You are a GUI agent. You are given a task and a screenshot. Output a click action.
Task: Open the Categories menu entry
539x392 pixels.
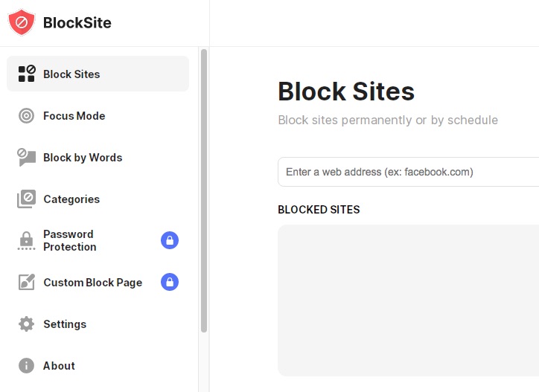coord(71,199)
